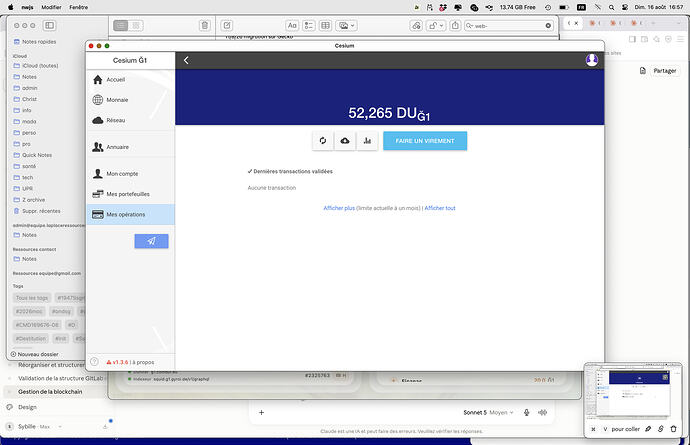Viewport: 690px width, 445px height.
Task: Open Spotlight search in the menu bar
Action: 611,7
